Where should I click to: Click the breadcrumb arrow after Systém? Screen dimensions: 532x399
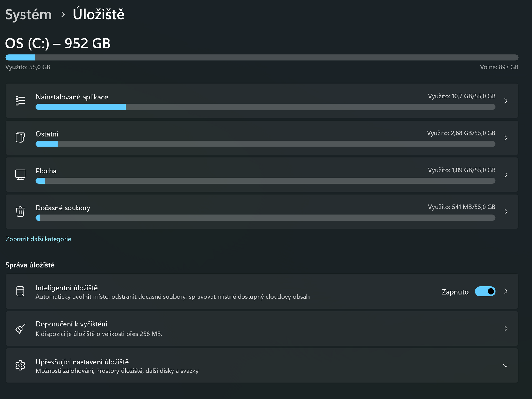click(x=63, y=14)
